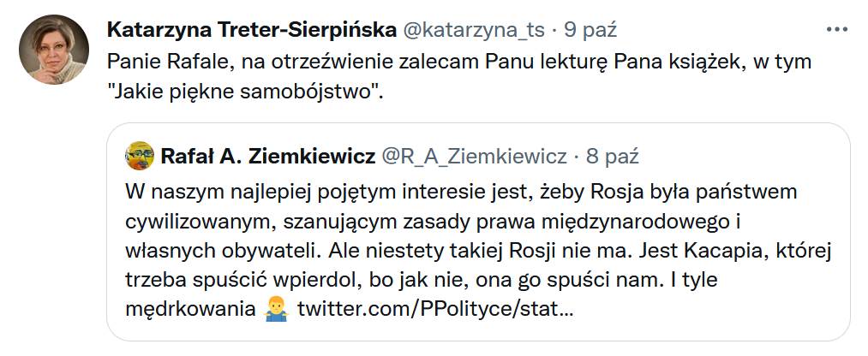Viewport: 868px width, 356px height.
Task: Open the Katarzyna Treter-Sierpińska display name
Action: pyautogui.click(x=250, y=30)
